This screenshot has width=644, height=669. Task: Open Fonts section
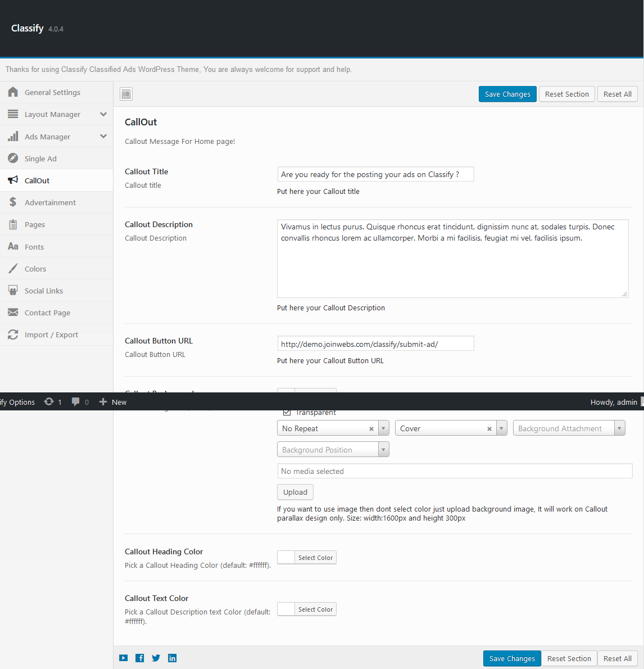pyautogui.click(x=56, y=247)
